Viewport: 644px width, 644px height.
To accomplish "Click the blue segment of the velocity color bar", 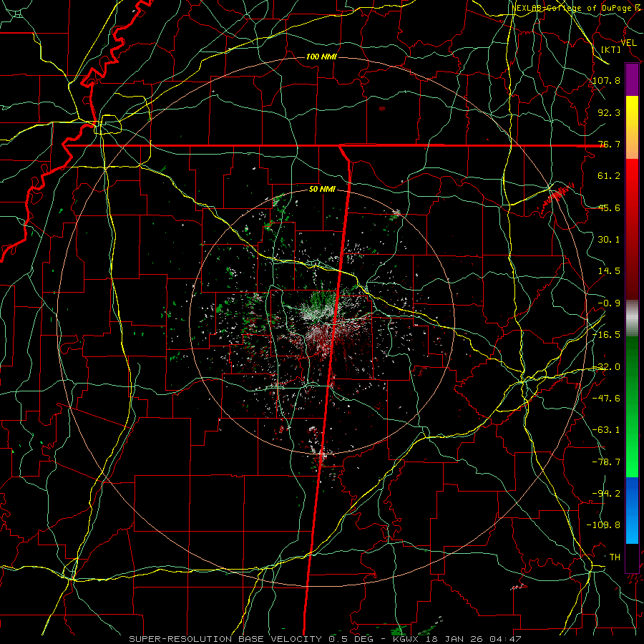I will tap(632, 510).
